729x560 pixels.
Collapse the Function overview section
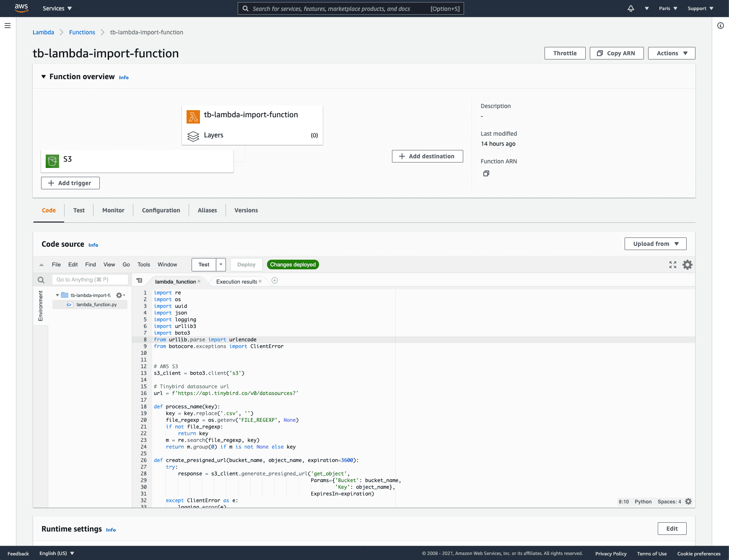click(x=44, y=77)
